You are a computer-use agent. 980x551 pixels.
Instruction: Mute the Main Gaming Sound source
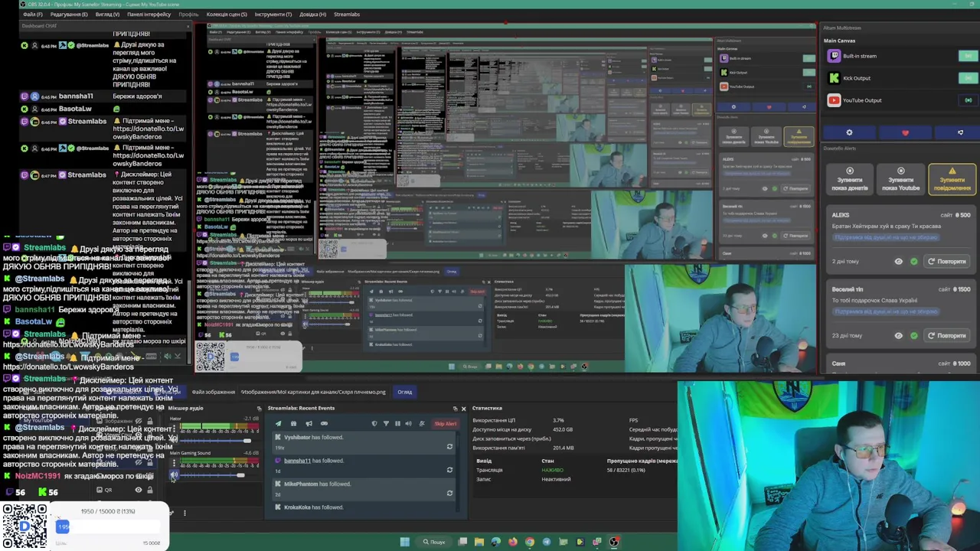(x=174, y=474)
